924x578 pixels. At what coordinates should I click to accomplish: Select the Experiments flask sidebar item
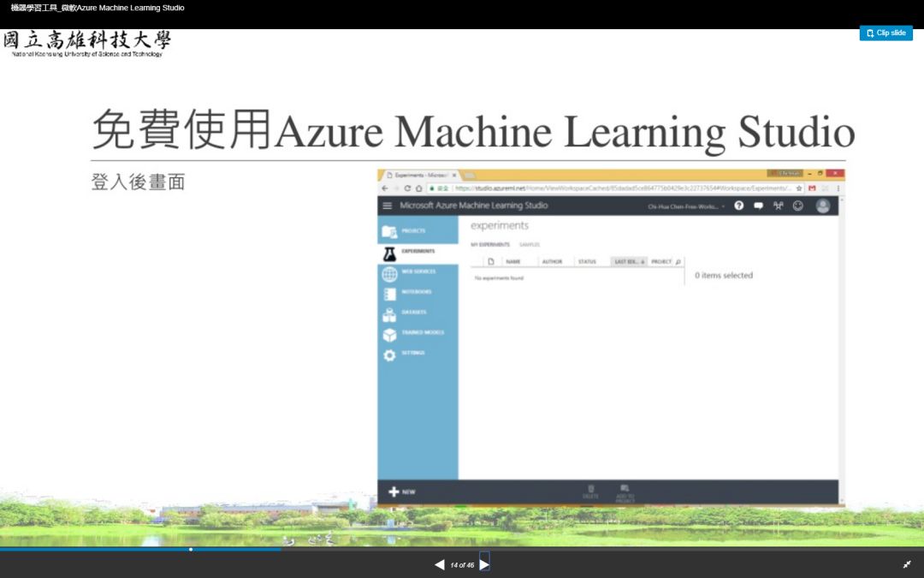point(418,253)
